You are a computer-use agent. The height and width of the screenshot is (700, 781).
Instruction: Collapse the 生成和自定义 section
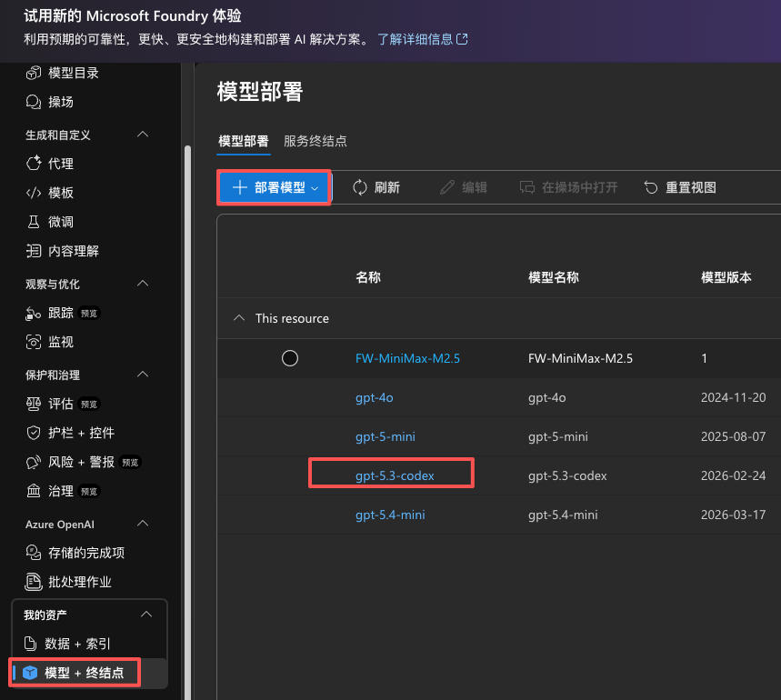pos(143,134)
